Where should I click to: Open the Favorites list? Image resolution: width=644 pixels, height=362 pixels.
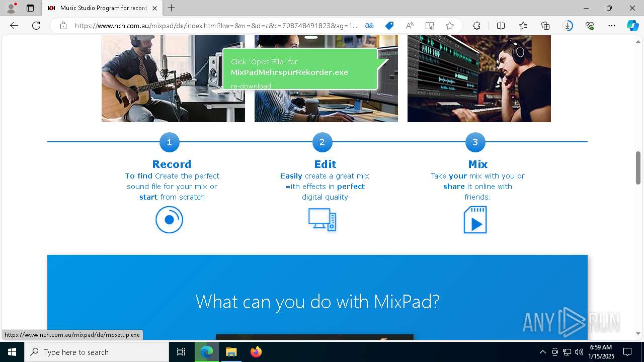point(523,26)
